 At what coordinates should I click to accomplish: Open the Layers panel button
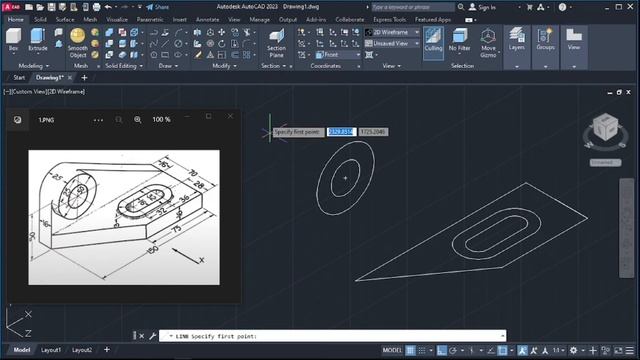[x=517, y=40]
